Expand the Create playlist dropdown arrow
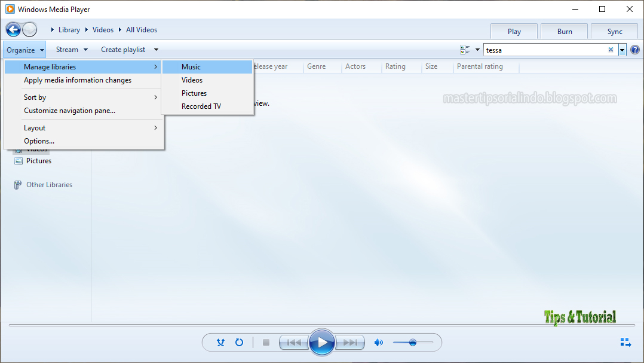 pyautogui.click(x=156, y=50)
